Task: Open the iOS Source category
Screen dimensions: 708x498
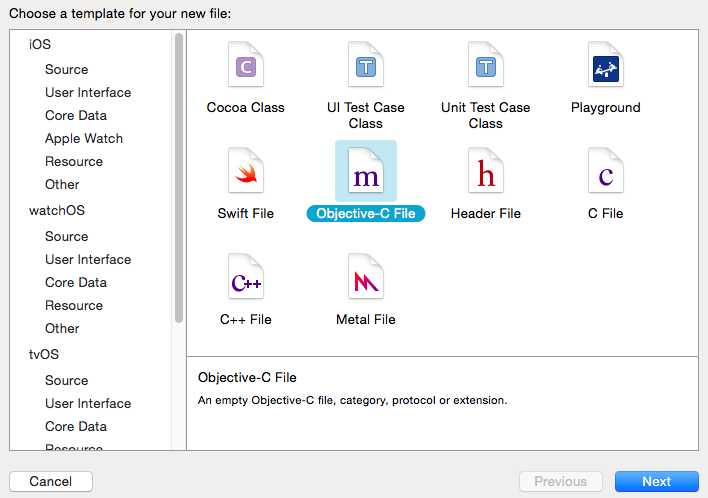Action: coord(66,69)
